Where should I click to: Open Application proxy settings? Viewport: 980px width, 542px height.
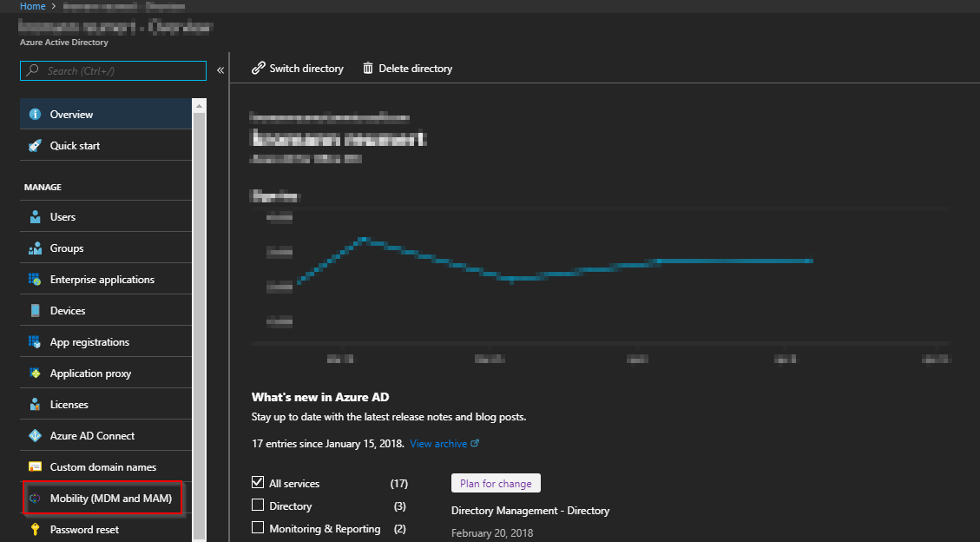(x=106, y=373)
